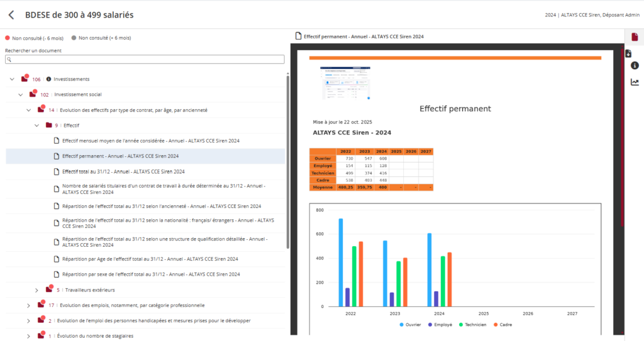644x341 pixels.
Task: Click the download document icon
Action: tap(635, 53)
